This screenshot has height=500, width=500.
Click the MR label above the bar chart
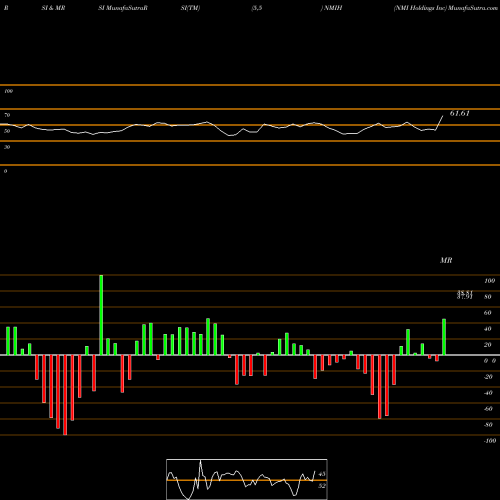[446, 260]
